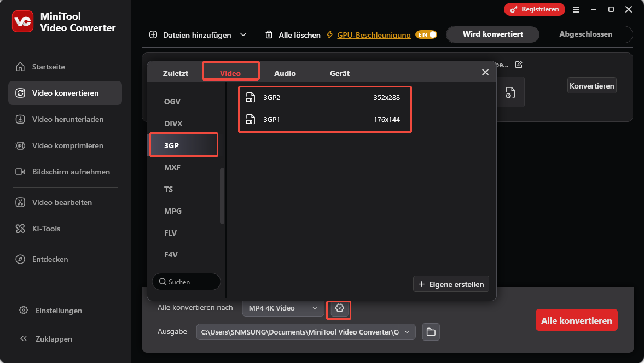
Task: Browse output folder with the folder icon
Action: coord(431,332)
